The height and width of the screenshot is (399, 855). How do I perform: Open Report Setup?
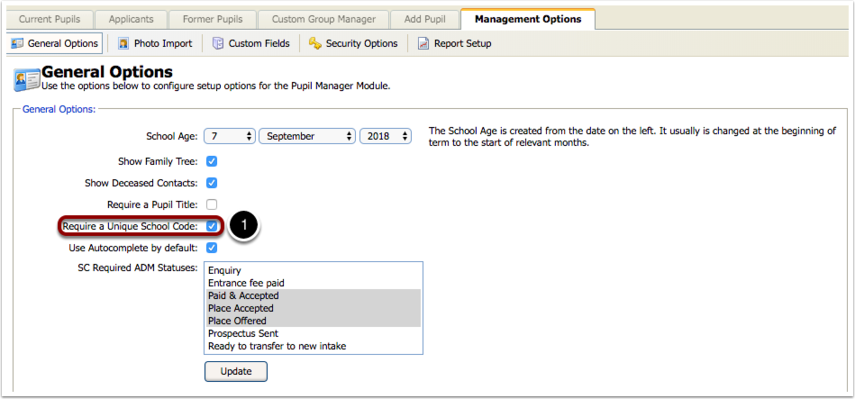(454, 44)
